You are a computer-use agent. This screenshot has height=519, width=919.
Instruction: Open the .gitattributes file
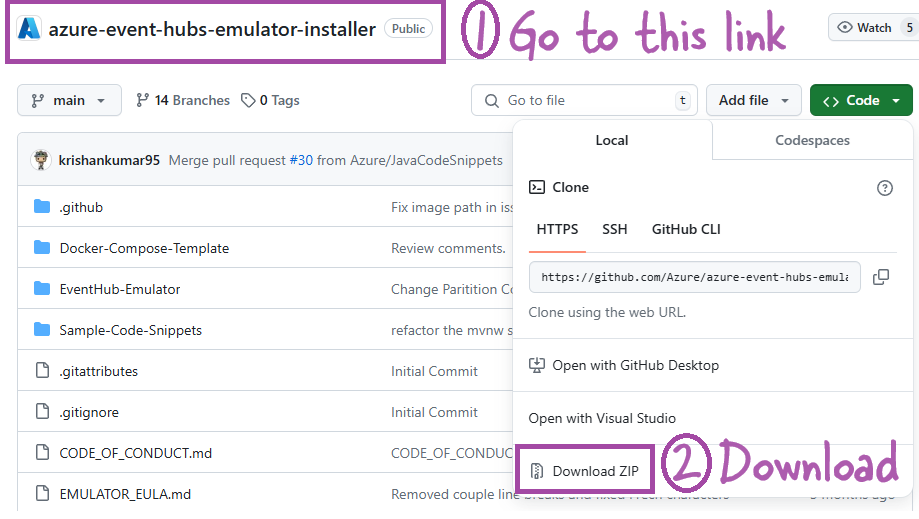pos(98,371)
